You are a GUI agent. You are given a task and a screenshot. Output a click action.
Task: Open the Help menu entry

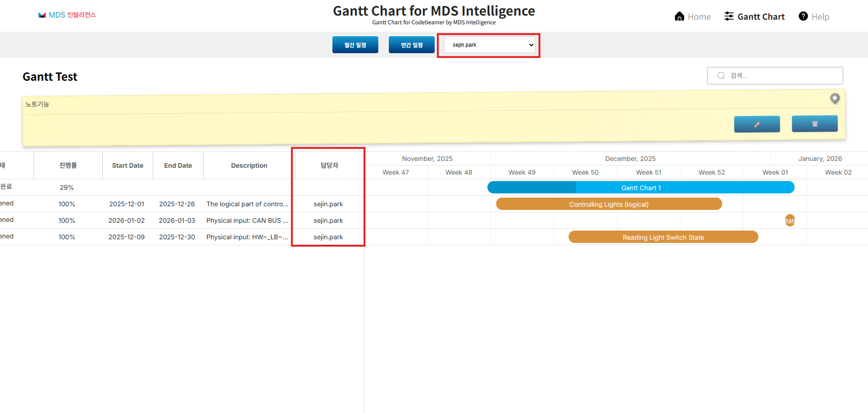tap(821, 17)
